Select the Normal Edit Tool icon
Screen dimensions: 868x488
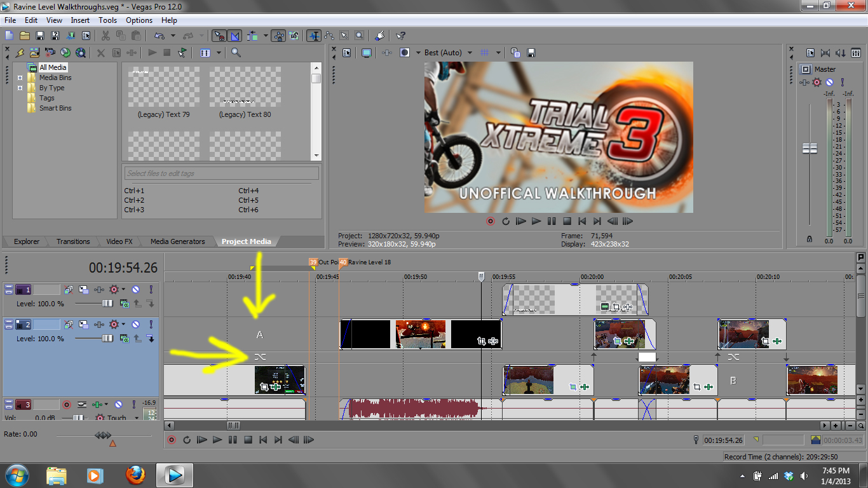click(x=313, y=36)
